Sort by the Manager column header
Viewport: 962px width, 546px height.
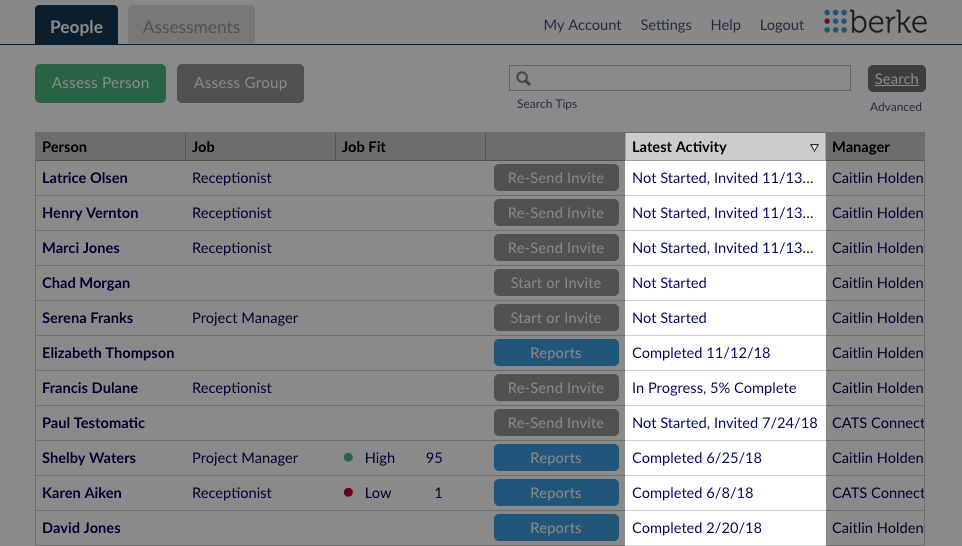click(875, 147)
